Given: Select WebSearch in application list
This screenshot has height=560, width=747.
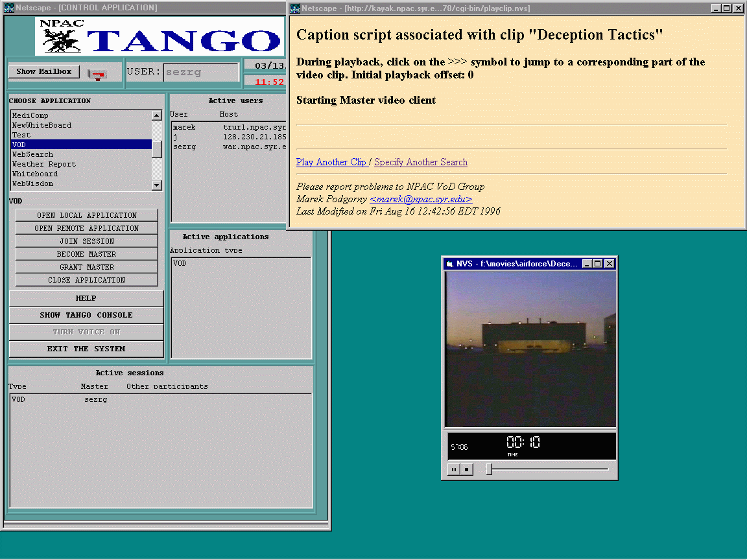Looking at the screenshot, I should 81,154.
